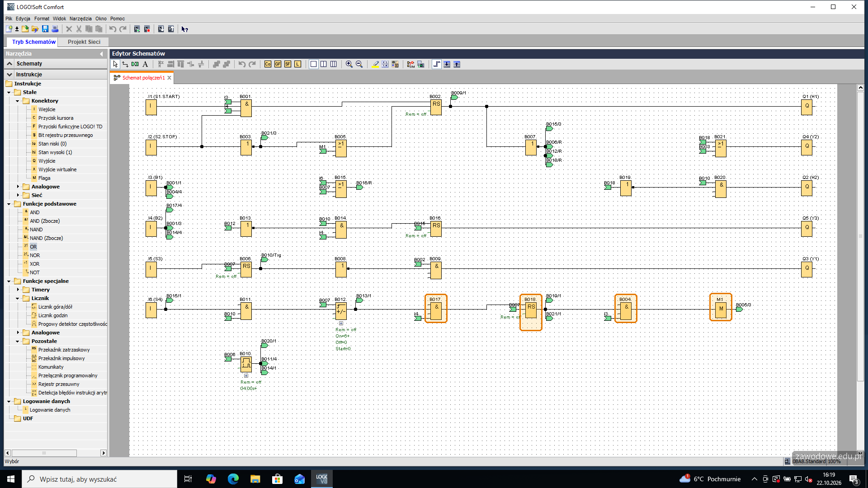Select the OR instruction in the tree
This screenshot has width=868, height=488.
[33, 247]
